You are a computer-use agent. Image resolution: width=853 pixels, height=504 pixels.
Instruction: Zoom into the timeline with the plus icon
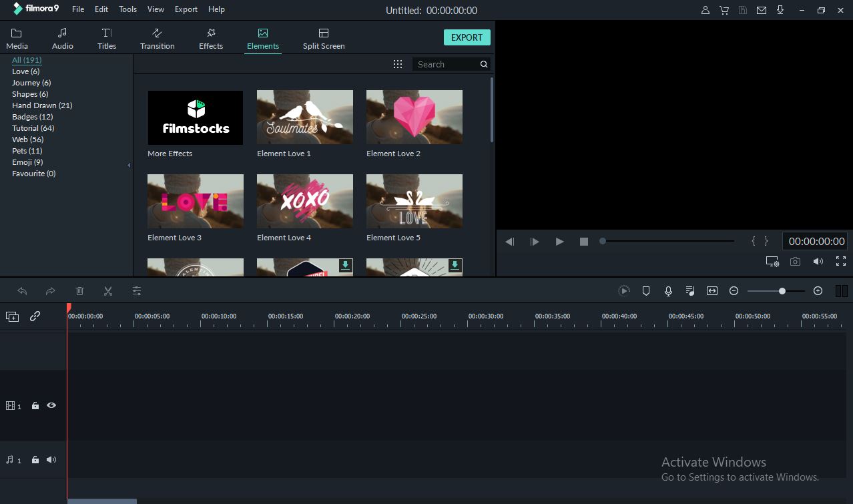(x=818, y=290)
